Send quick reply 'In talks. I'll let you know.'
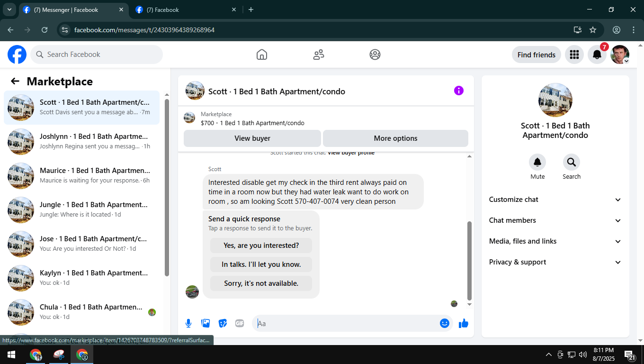644x364 pixels. tap(261, 264)
